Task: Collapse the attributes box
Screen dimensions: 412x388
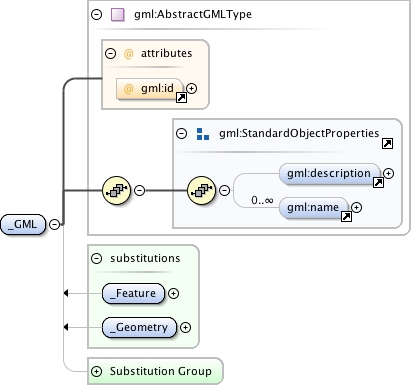Action: point(110,53)
